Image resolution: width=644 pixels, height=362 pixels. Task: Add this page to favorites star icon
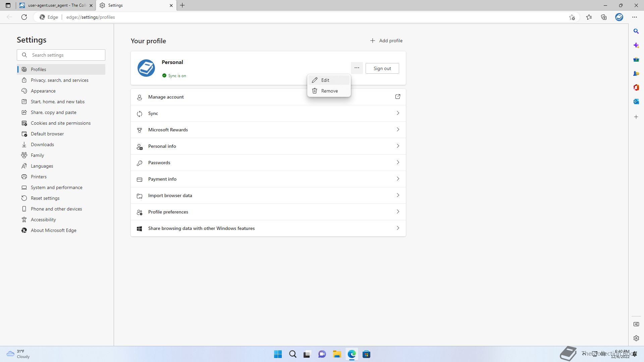tap(572, 17)
